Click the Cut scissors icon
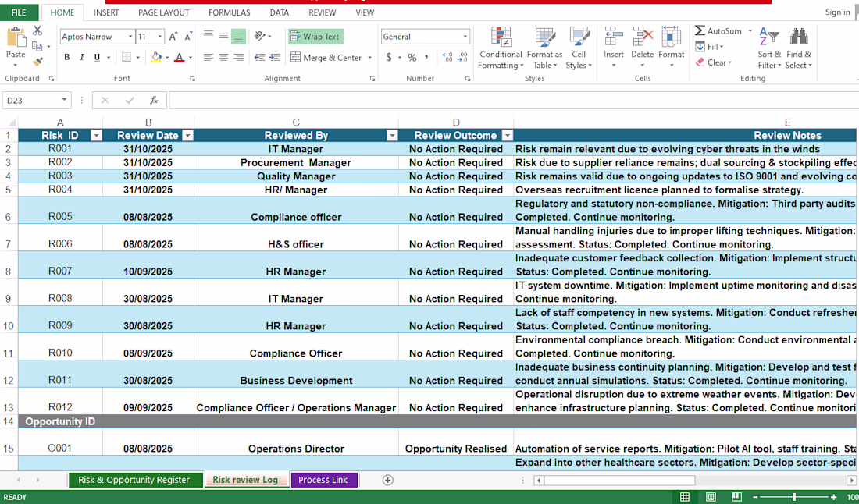Viewport: 859px width, 504px height. (x=37, y=31)
